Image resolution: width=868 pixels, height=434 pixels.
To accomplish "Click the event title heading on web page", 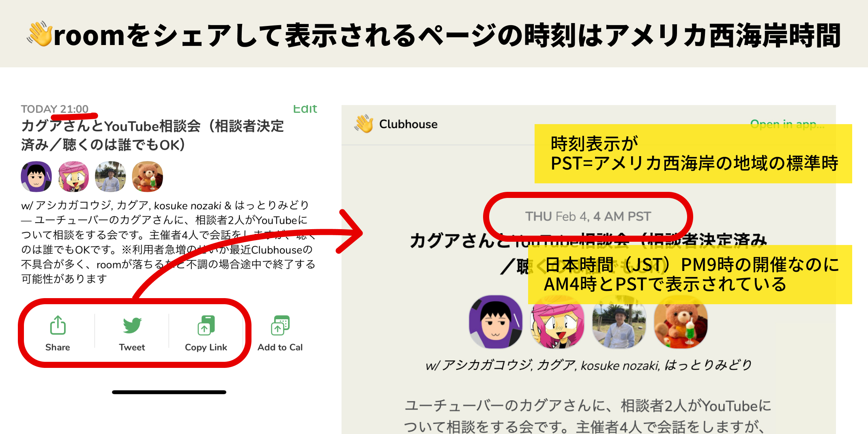I will tap(588, 254).
